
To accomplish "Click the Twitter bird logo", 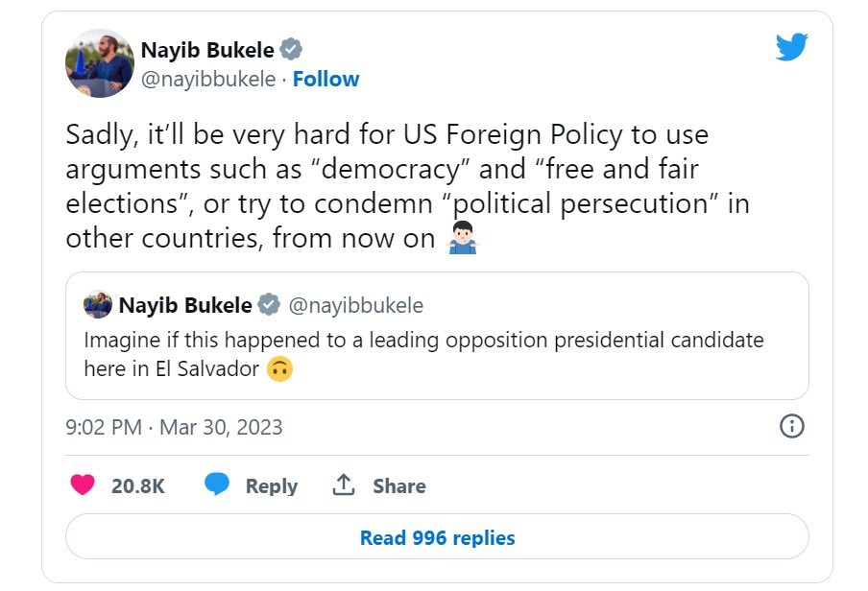I will point(791,47).
